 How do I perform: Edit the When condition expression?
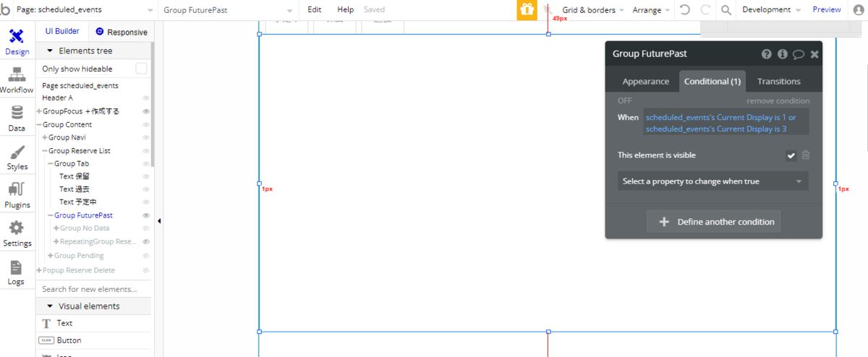click(x=726, y=123)
